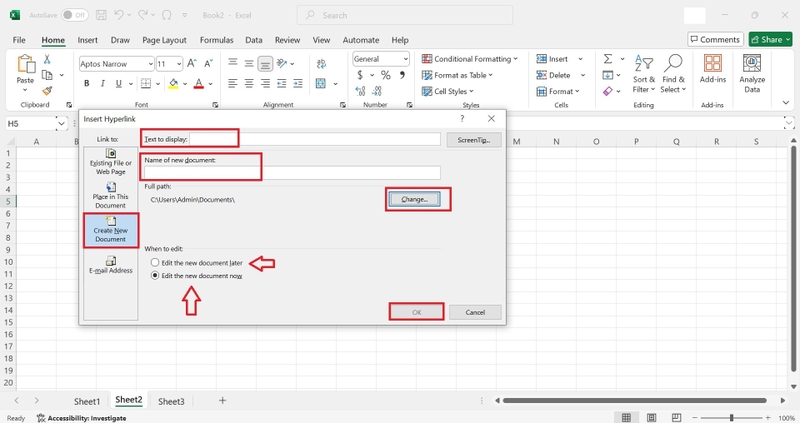The width and height of the screenshot is (800, 423).
Task: Switch to the Insert ribbon tab
Action: pyautogui.click(x=88, y=40)
